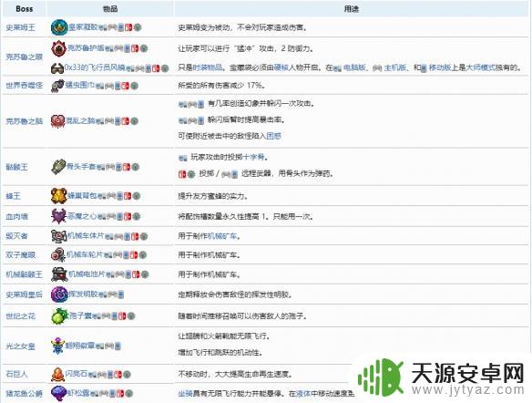Open the 史莱姆王 boss link
This screenshot has width=532, height=403.
click(20, 27)
